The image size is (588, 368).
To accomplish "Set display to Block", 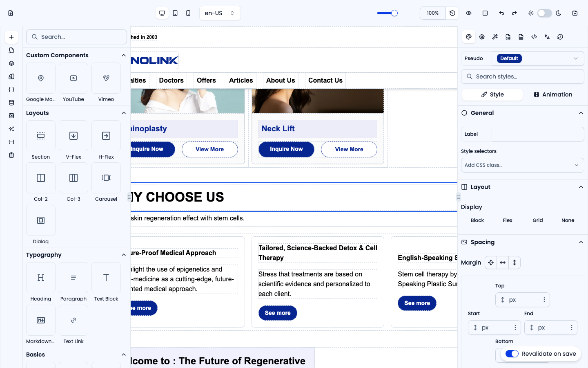I will [477, 220].
